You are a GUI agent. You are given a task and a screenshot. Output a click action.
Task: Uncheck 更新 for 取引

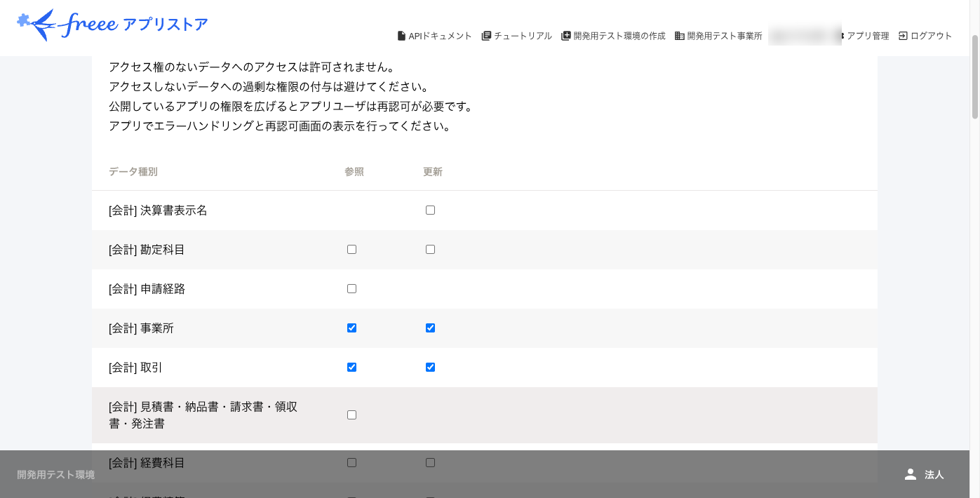[430, 368]
